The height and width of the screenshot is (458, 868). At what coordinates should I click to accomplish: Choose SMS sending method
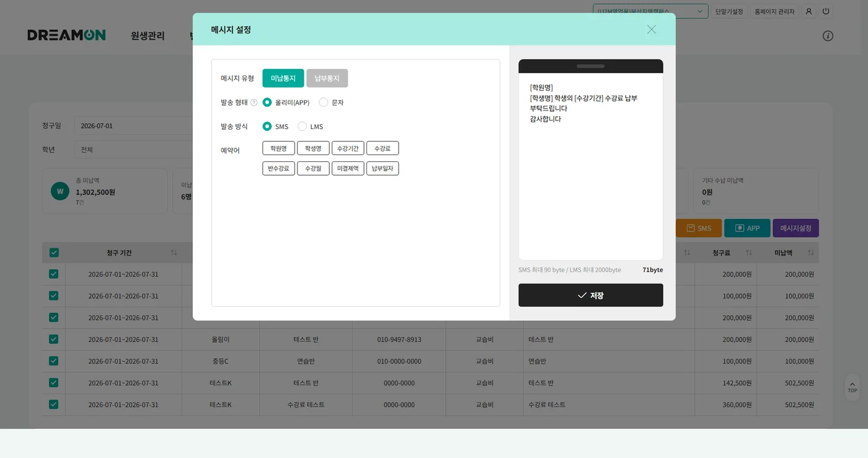pos(267,127)
